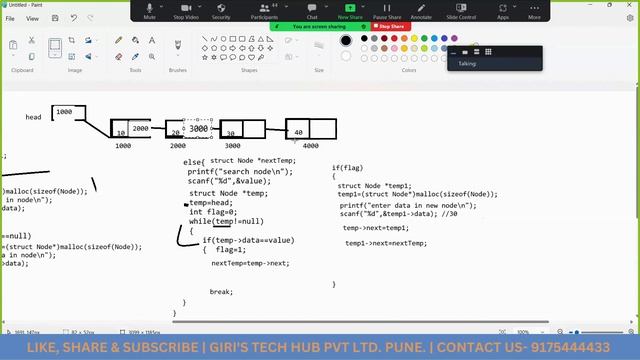Image resolution: width=640 pixels, height=360 pixels.
Task: Click the Resize icon in Image group
Action: [x=72, y=56]
